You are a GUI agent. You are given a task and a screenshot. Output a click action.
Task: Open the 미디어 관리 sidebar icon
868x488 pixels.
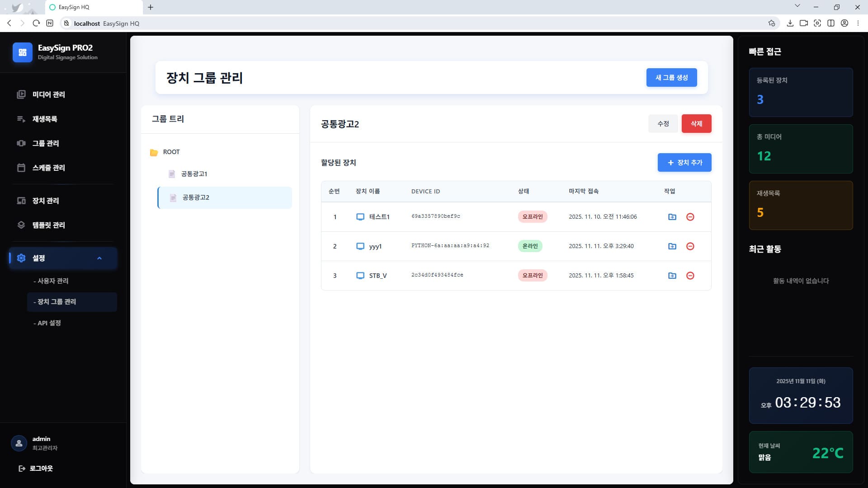click(x=21, y=95)
